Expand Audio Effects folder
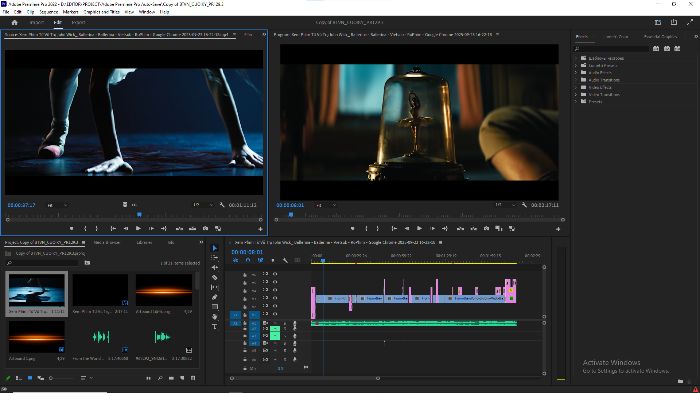The height and width of the screenshot is (393, 700). tap(576, 73)
